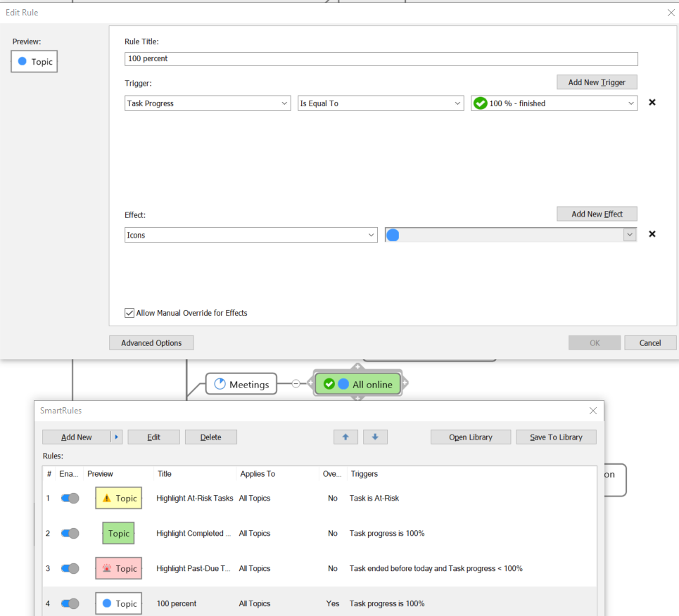Collapse the Meetings topic branch
The height and width of the screenshot is (616, 679).
point(296,384)
